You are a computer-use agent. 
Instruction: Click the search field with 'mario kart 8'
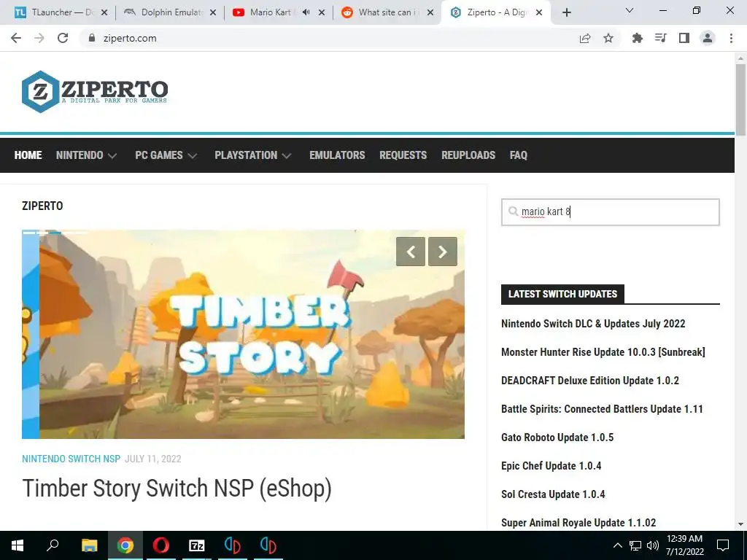611,212
